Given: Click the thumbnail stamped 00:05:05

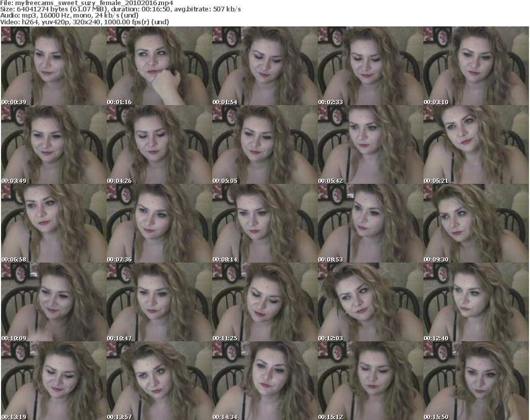Looking at the screenshot, I should point(264,144).
